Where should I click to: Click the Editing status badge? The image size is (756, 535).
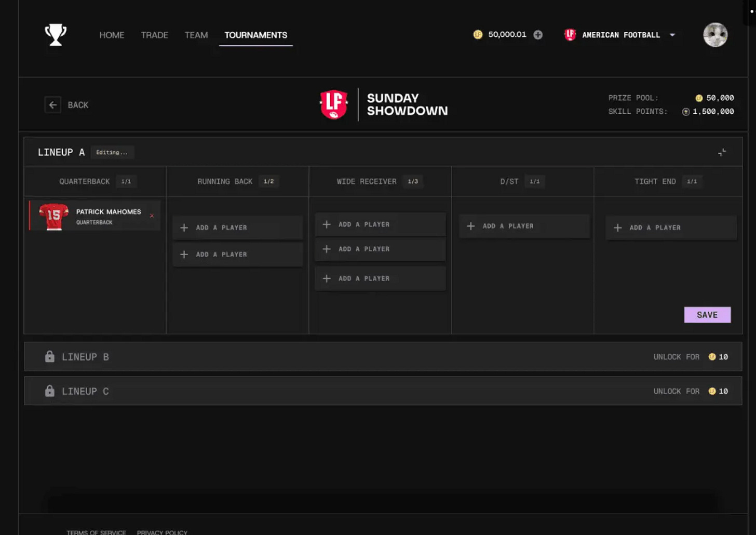(112, 152)
